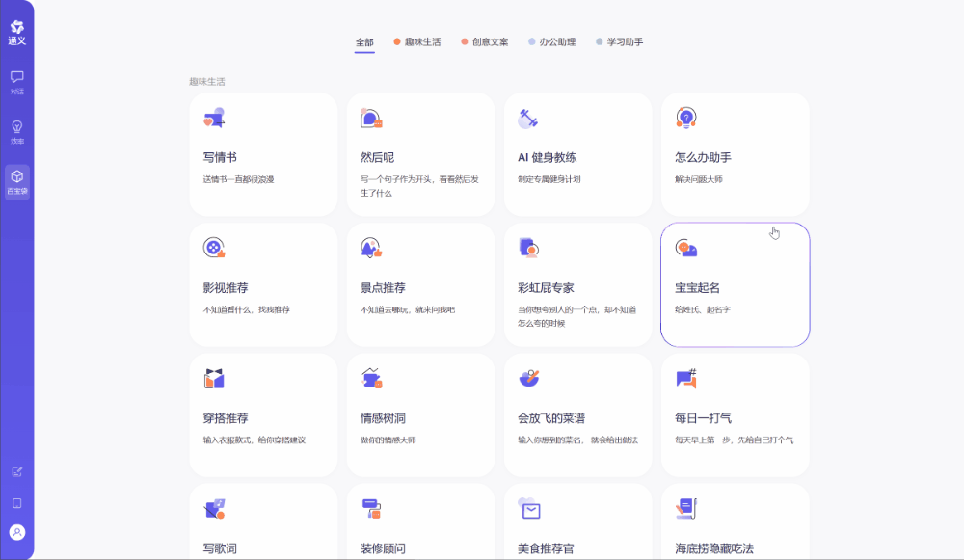The width and height of the screenshot is (964, 560).
Task: Open the 海底捞隐藏吃法 card title
Action: coord(714,548)
